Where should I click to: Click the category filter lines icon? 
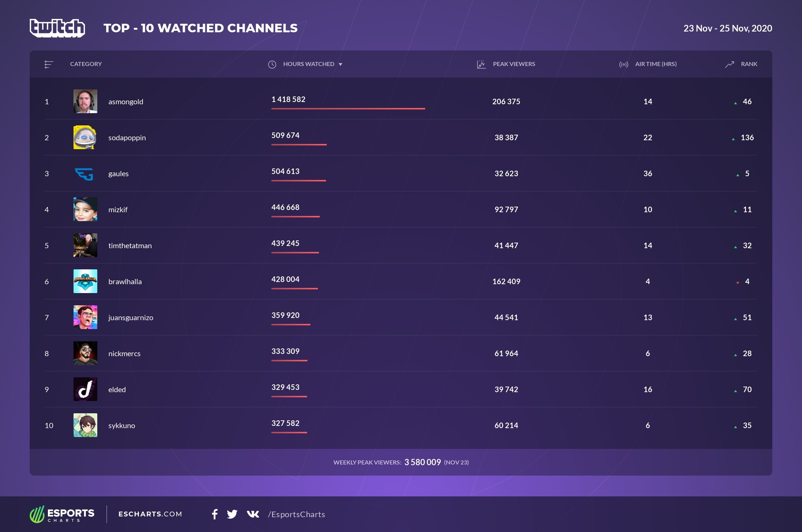pos(49,64)
